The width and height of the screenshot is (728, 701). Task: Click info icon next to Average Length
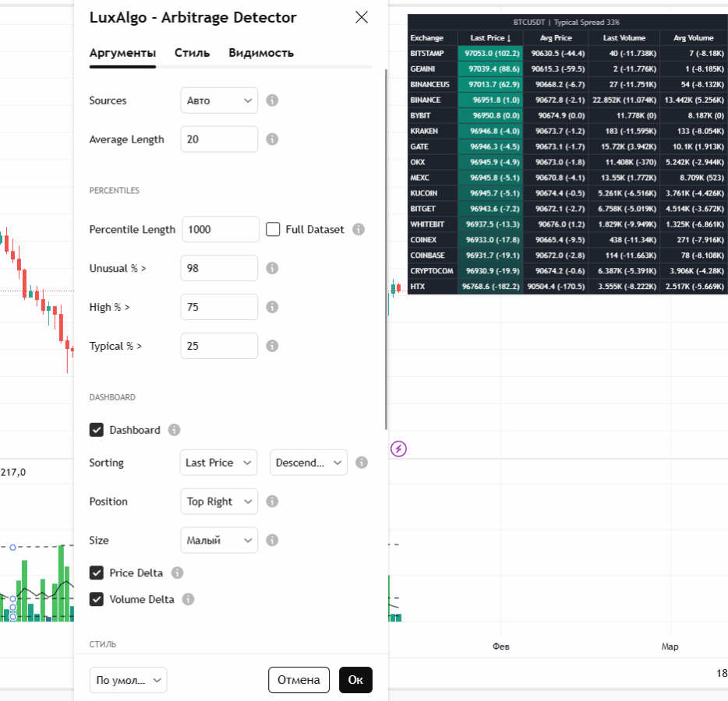tap(272, 139)
